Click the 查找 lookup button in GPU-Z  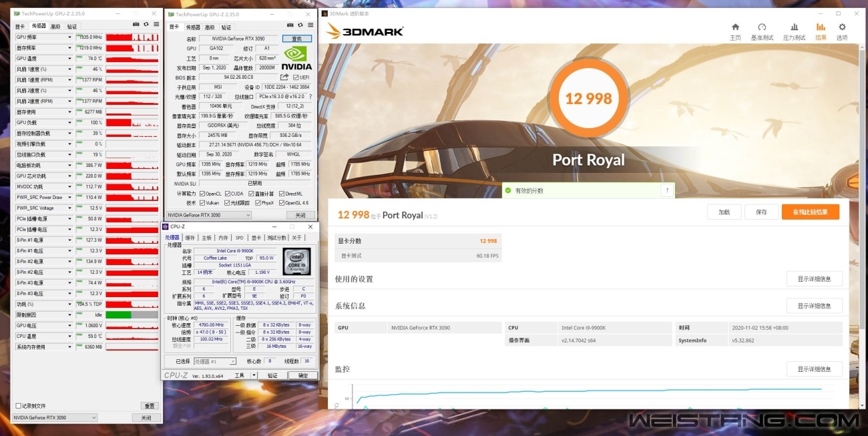(x=297, y=39)
